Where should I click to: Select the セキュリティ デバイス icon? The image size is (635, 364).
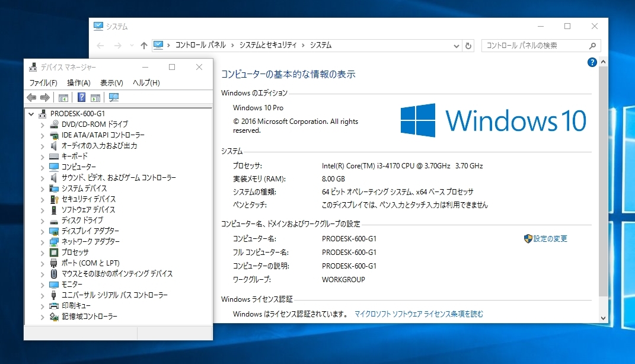coord(54,199)
